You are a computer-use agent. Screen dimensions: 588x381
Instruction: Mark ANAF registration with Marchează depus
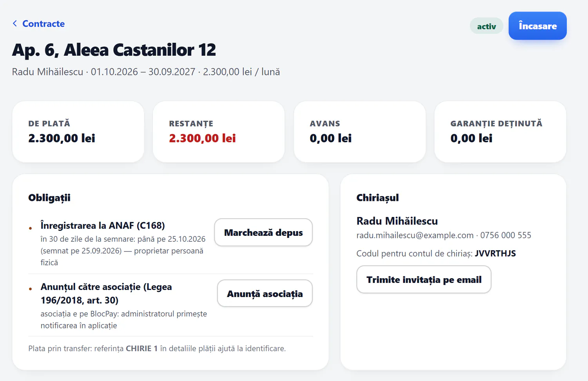(x=263, y=232)
